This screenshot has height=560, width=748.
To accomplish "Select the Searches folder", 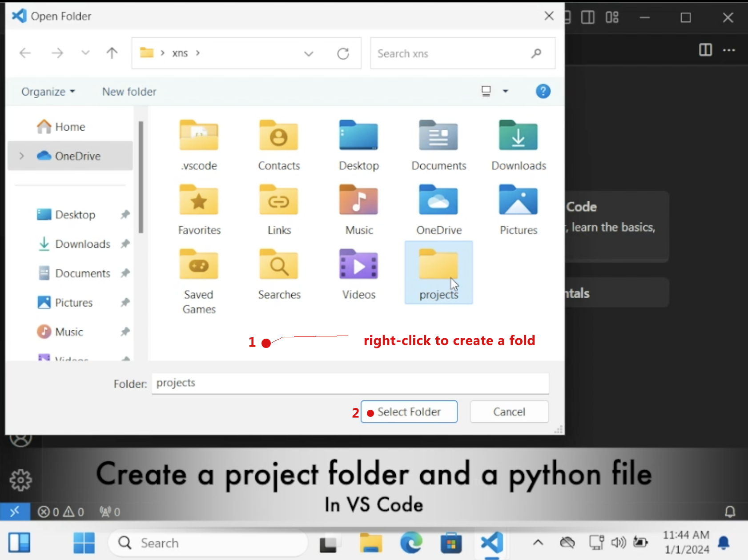I will click(x=279, y=274).
